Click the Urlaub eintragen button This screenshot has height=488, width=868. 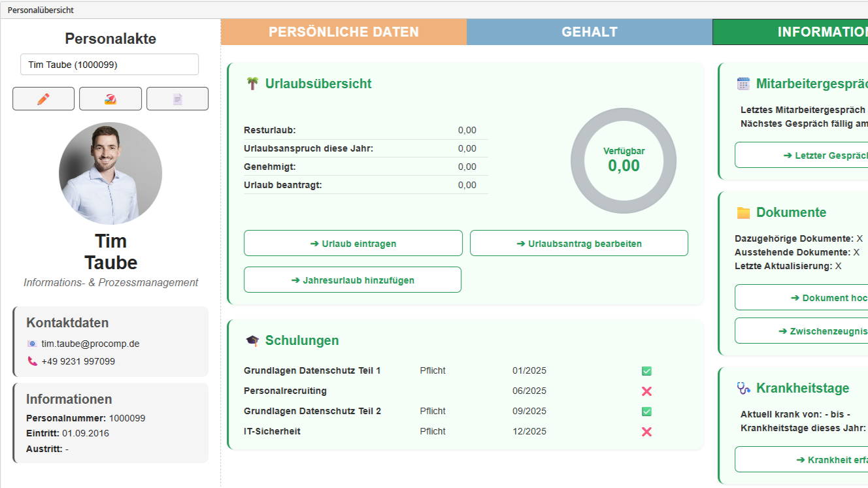point(353,243)
